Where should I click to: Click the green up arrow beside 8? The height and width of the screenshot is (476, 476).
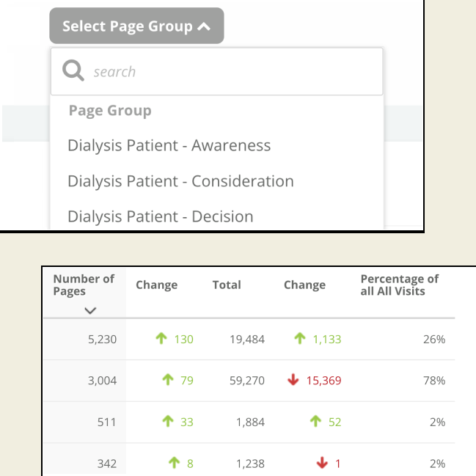(x=174, y=463)
